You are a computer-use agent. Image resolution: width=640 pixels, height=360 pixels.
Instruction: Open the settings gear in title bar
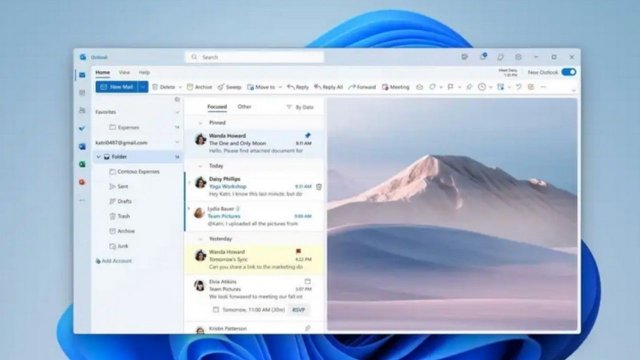[x=518, y=57]
